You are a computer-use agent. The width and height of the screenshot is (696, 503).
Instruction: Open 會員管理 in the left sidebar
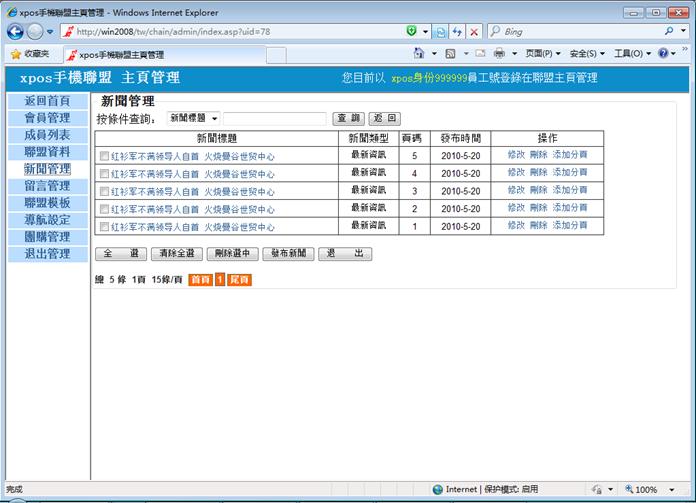[47, 118]
